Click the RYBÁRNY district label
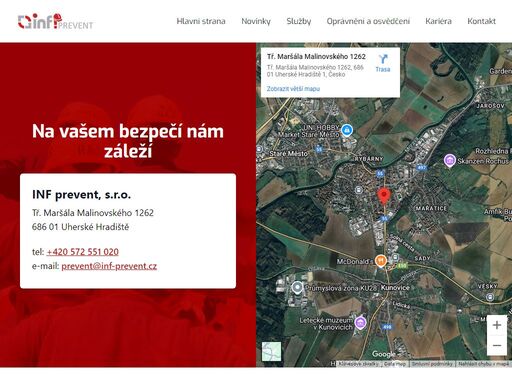 [369, 159]
